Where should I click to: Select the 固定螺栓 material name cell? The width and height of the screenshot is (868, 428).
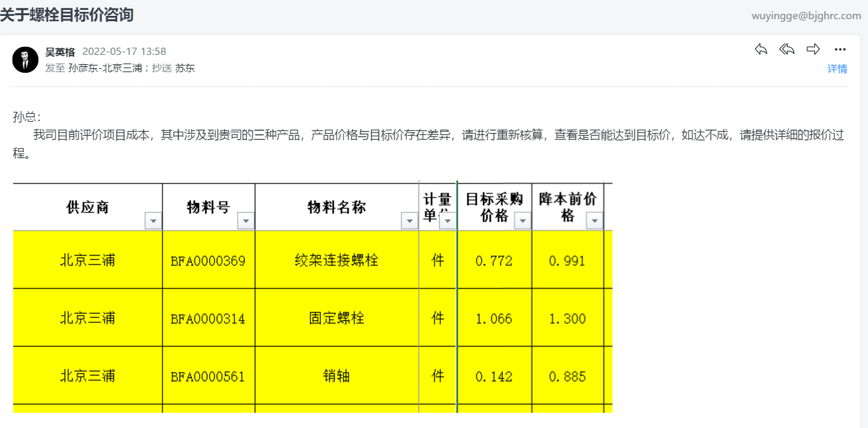tap(337, 318)
